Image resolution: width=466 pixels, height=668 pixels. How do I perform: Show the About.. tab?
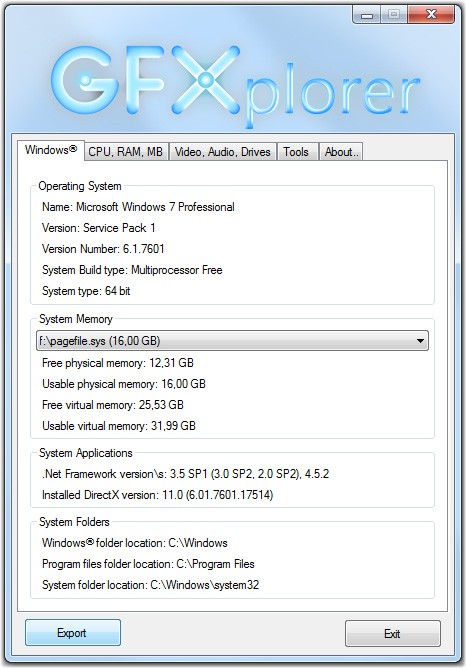(342, 152)
